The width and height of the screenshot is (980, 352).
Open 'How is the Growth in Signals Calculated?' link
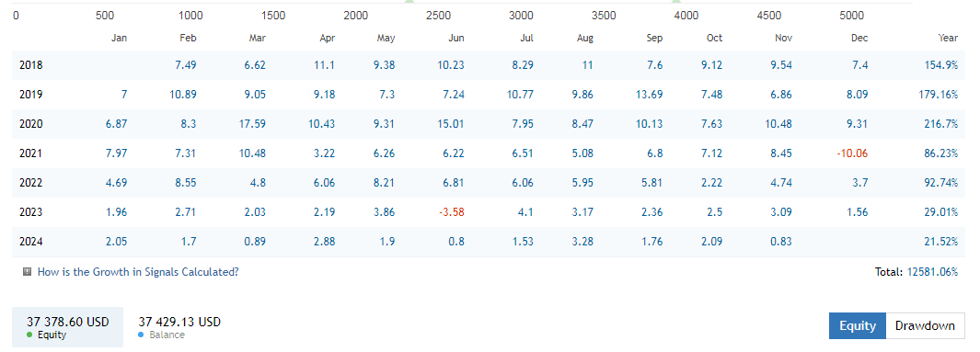pos(138,272)
